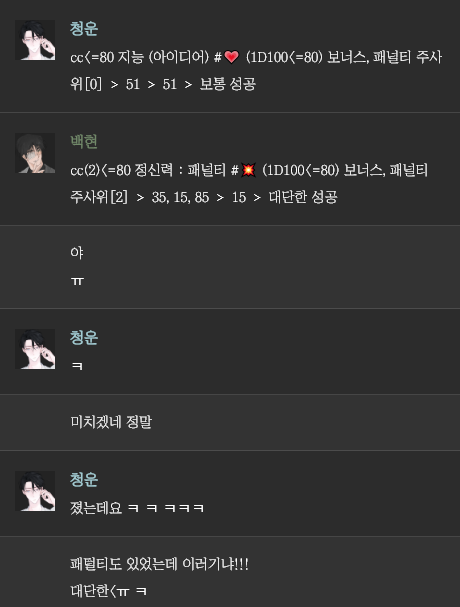Click the explosion emoji in 백현's roll
The height and width of the screenshot is (607, 460).
248,170
